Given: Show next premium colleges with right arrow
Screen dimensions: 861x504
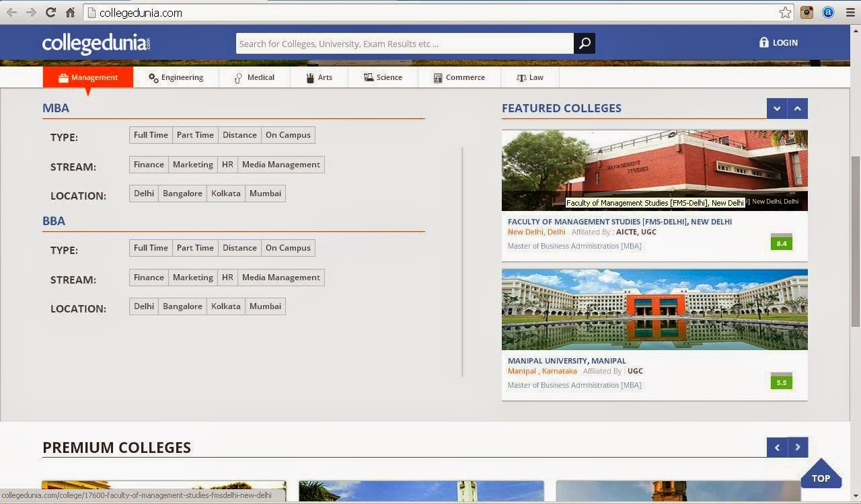Looking at the screenshot, I should [x=798, y=448].
